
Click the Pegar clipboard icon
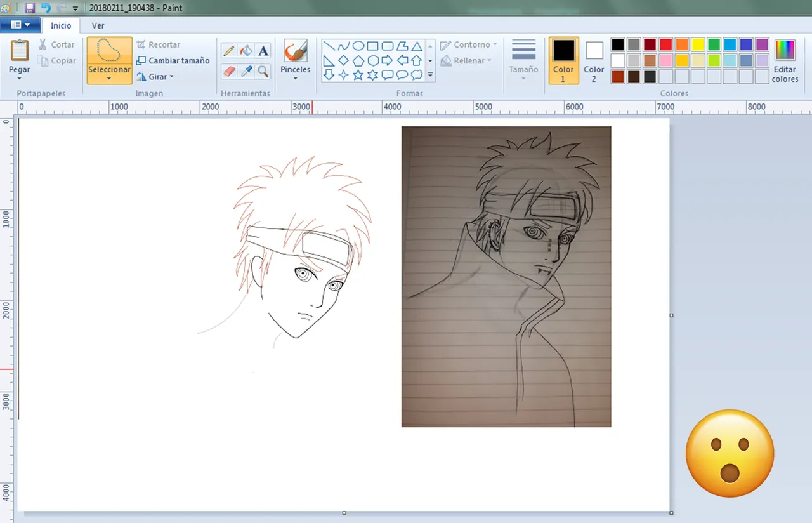click(20, 50)
